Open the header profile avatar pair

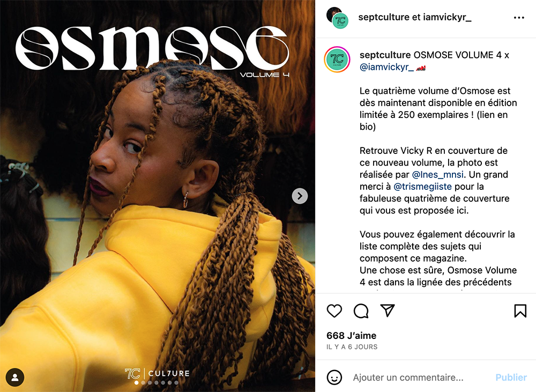(x=337, y=18)
